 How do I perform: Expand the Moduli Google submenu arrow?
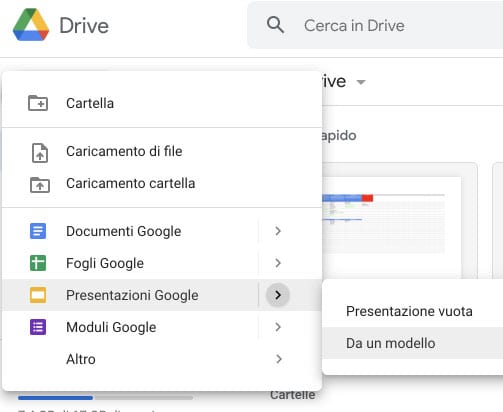click(278, 327)
